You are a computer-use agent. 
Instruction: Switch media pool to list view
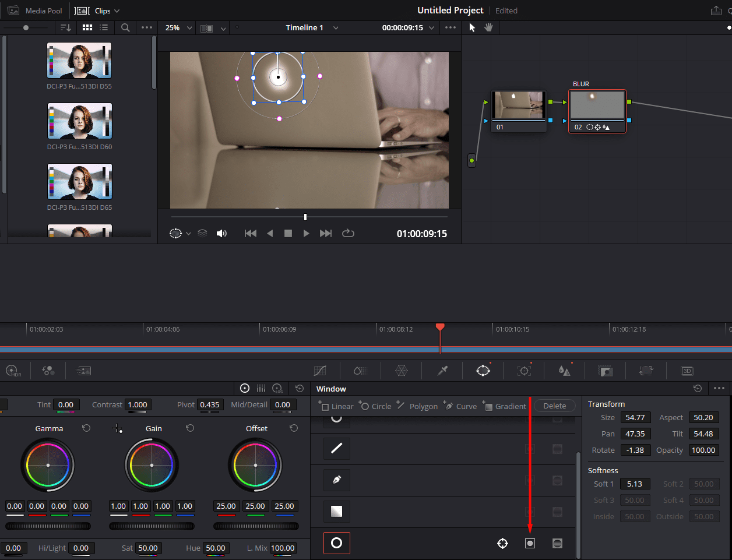tap(104, 27)
